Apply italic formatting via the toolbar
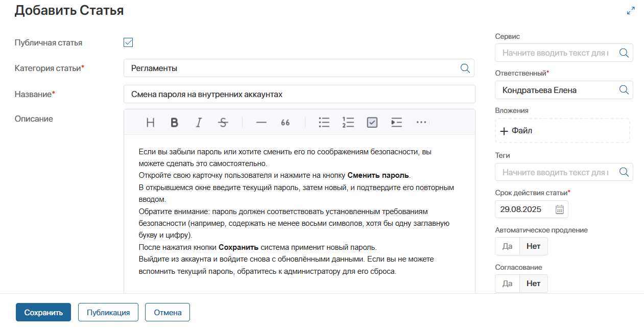 click(198, 122)
